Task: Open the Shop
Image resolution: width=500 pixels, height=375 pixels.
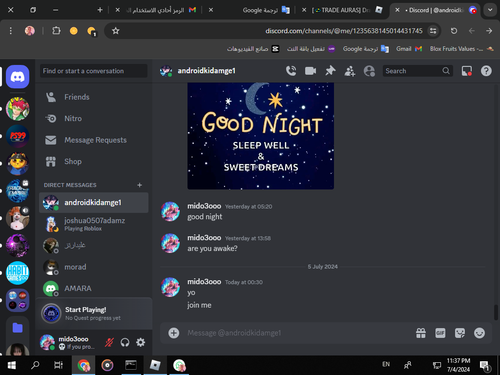Action: [94, 162]
